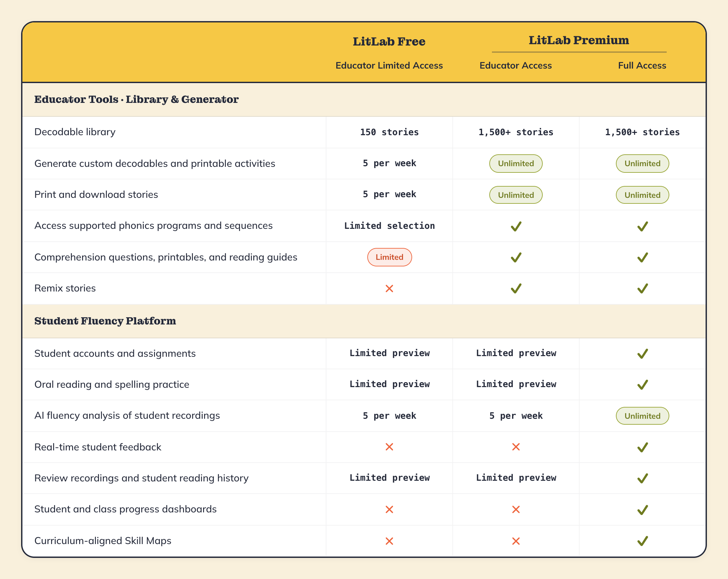The height and width of the screenshot is (579, 728).
Task: Click the red X in Remix stories row
Action: click(389, 288)
